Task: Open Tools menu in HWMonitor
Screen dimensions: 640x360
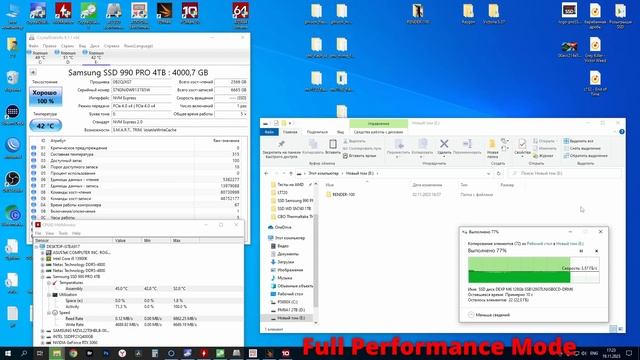Action: point(63,233)
